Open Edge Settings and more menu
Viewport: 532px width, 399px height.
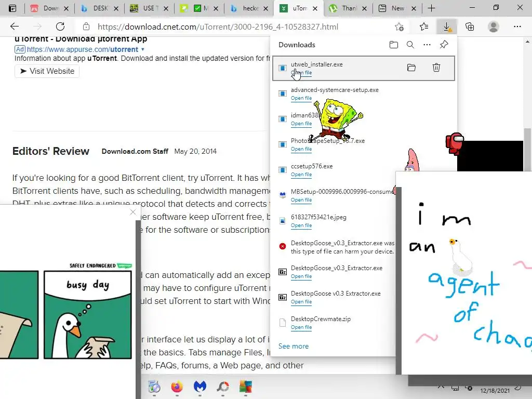pyautogui.click(x=517, y=26)
